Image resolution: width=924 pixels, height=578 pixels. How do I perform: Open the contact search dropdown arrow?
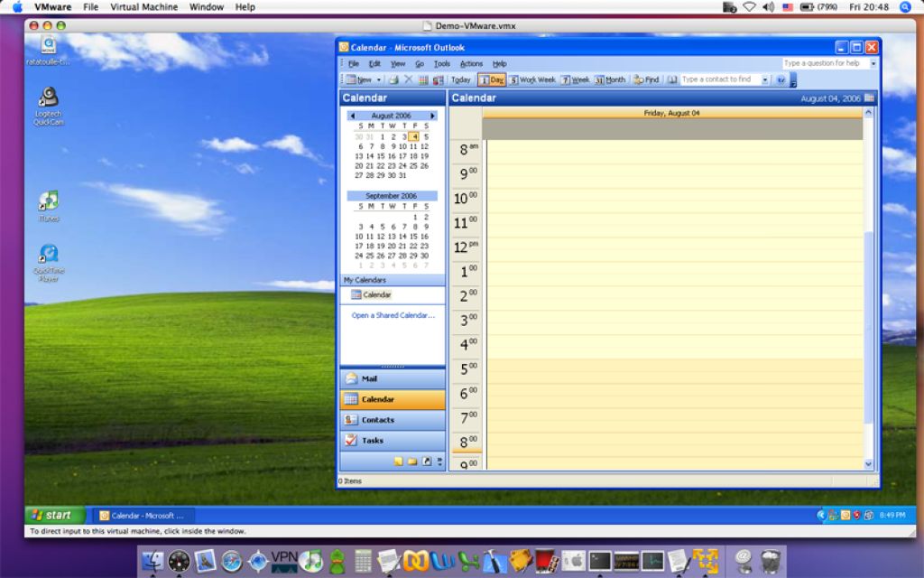[765, 79]
